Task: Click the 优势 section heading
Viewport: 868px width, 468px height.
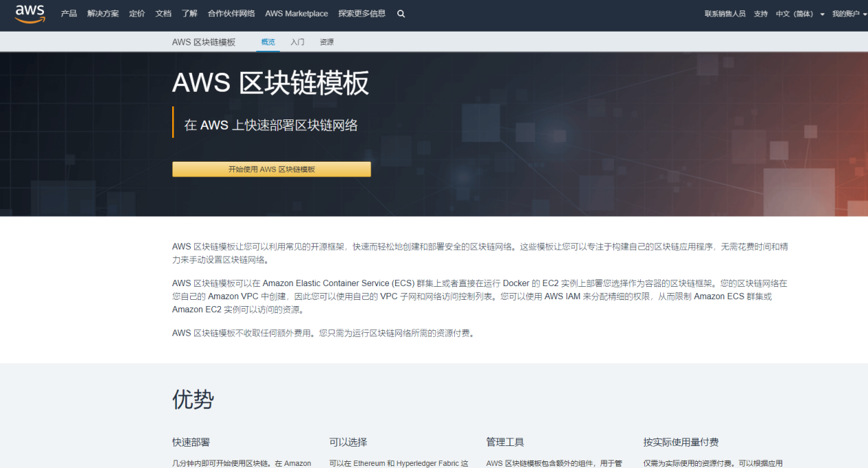Action: tap(193, 399)
